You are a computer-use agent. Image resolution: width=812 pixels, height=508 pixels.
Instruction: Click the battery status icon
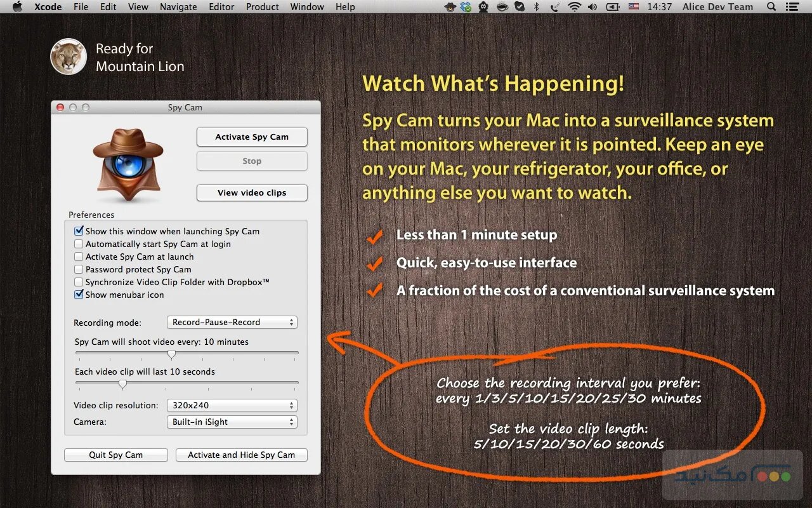pos(613,7)
